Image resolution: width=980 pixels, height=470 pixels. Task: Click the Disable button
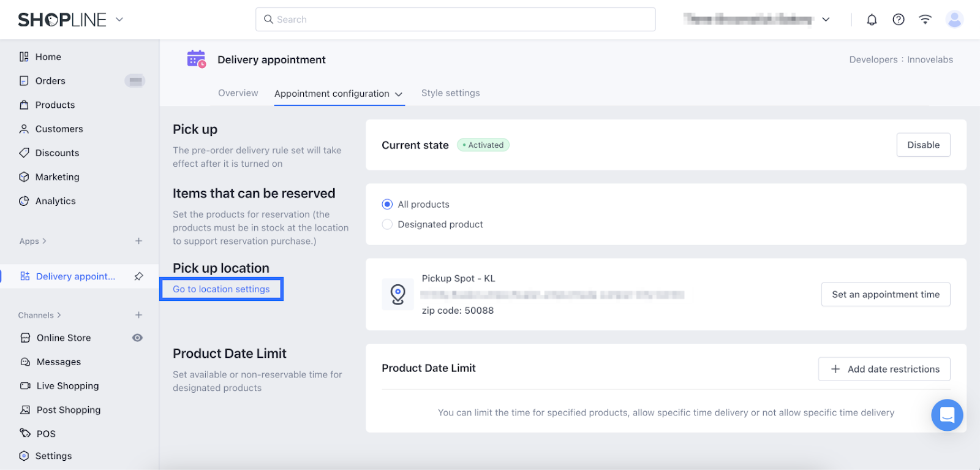pos(923,145)
